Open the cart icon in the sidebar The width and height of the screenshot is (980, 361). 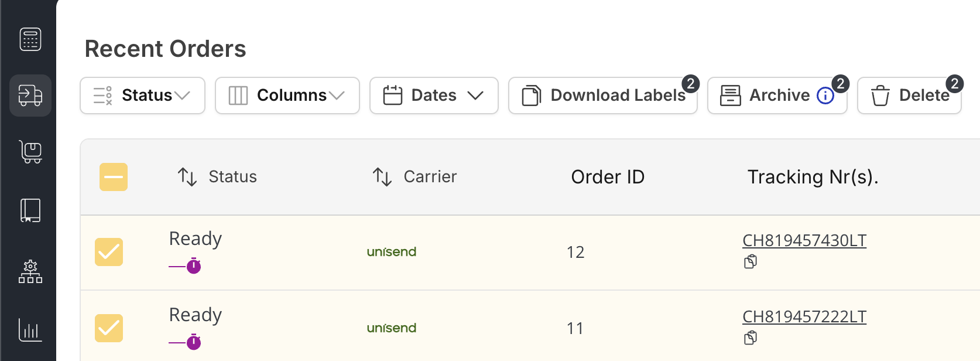(30, 152)
